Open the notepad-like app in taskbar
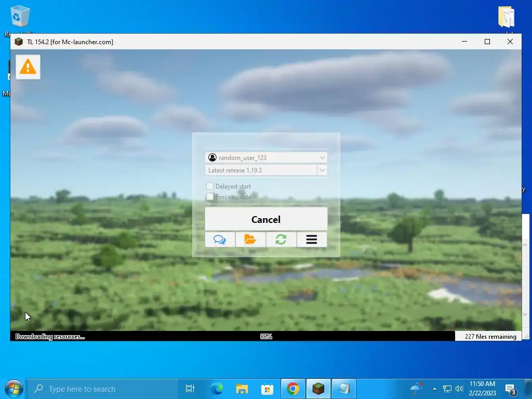 click(x=344, y=389)
